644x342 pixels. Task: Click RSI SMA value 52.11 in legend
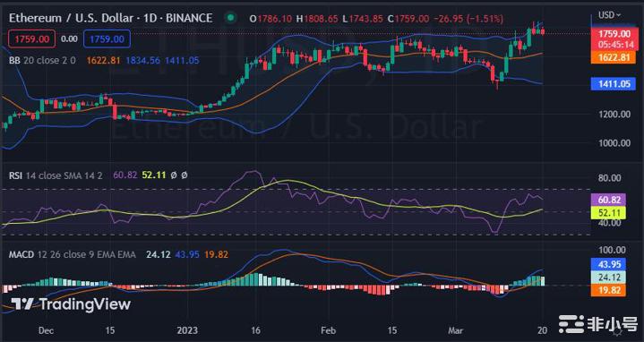pyautogui.click(x=154, y=175)
